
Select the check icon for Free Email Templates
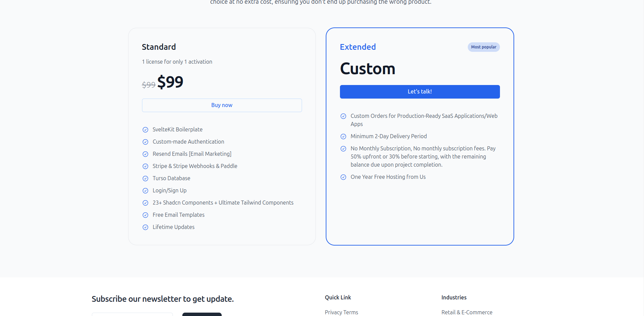pyautogui.click(x=145, y=215)
